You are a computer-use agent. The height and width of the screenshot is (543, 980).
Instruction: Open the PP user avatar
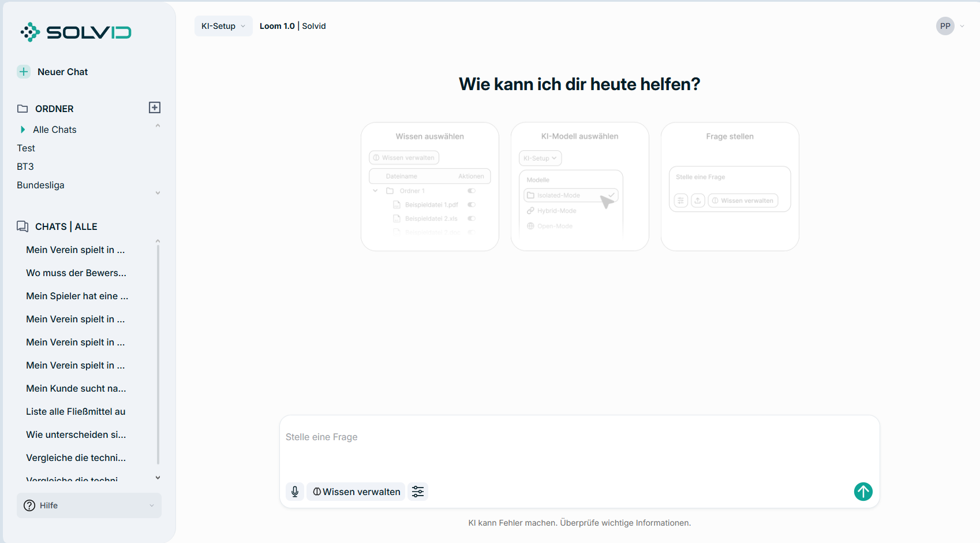pyautogui.click(x=945, y=25)
